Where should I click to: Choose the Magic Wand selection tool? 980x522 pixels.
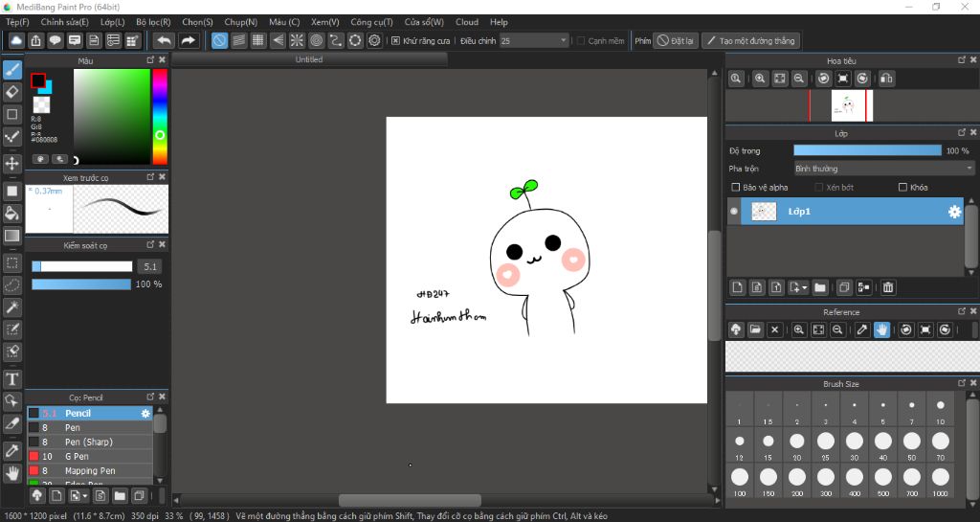click(x=12, y=307)
